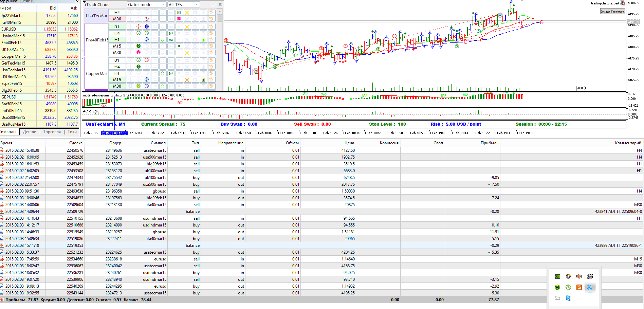Viewport: 644px width, 309px height.
Task: Click the green gator icon in CopperMar H1 row
Action: tap(171, 73)
